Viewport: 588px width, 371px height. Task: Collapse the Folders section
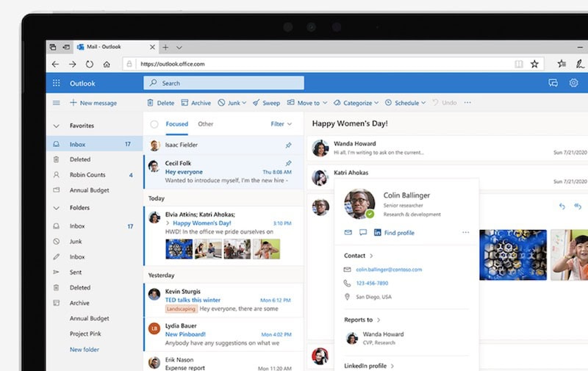[x=57, y=208]
